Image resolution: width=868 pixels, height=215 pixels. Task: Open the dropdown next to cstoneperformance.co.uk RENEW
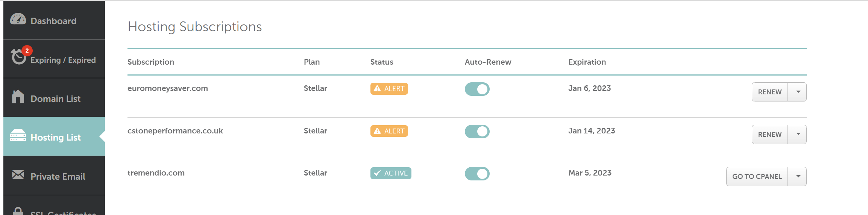tap(797, 135)
